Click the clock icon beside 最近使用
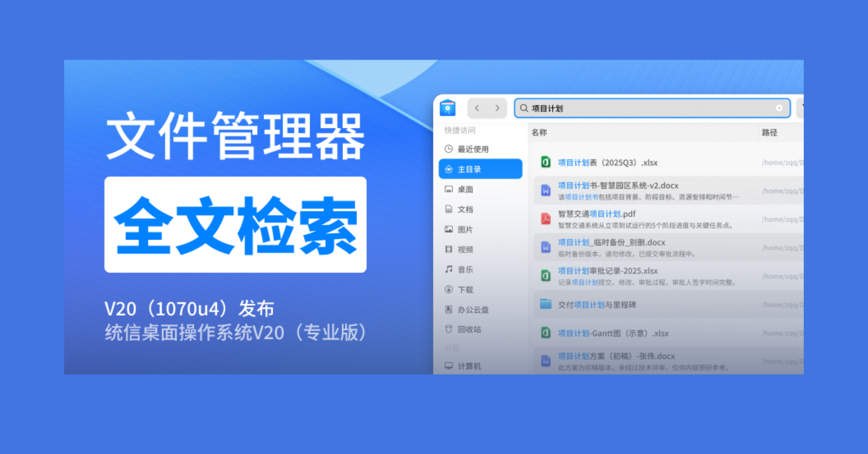This screenshot has width=868, height=454. tap(448, 149)
